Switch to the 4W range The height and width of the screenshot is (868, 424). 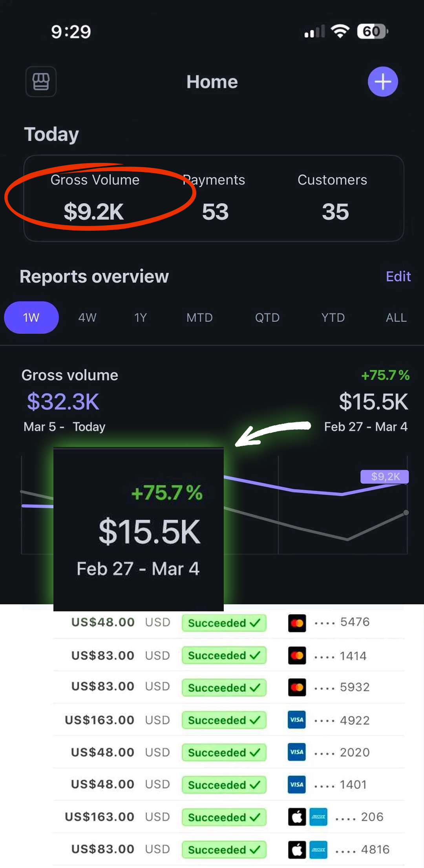click(87, 317)
